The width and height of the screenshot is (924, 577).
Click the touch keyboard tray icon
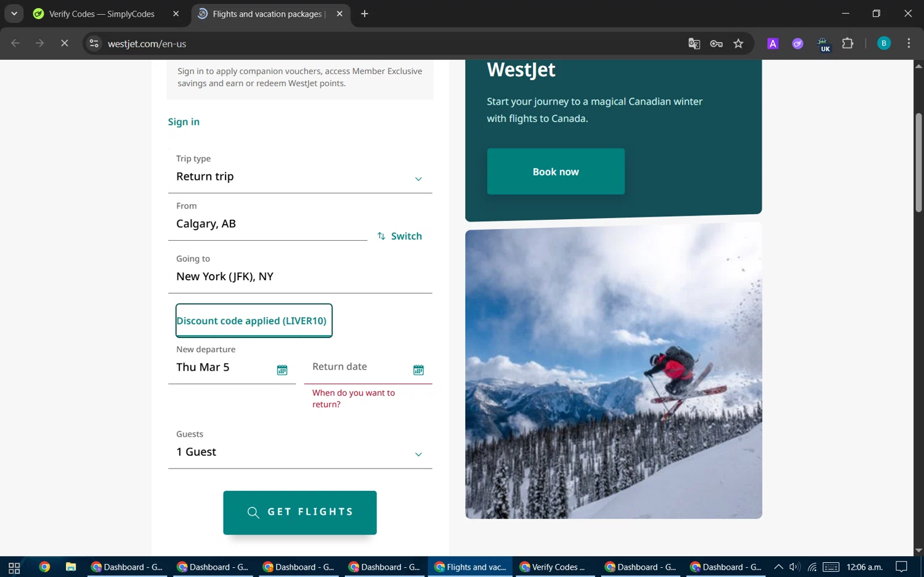831,567
